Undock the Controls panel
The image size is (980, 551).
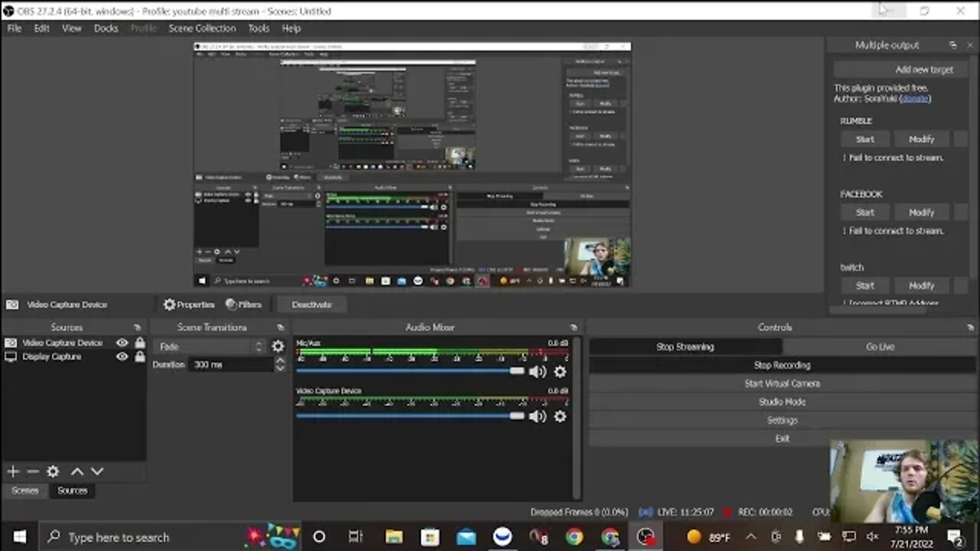pyautogui.click(x=970, y=328)
